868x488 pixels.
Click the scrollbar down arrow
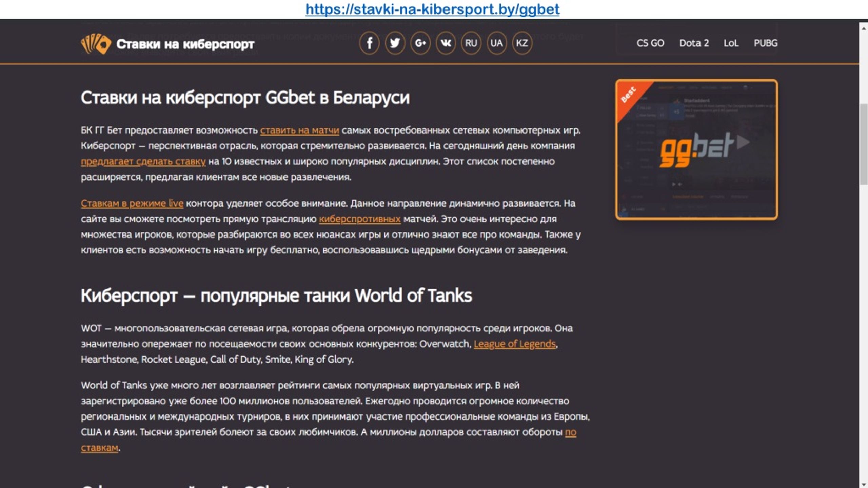(864, 484)
